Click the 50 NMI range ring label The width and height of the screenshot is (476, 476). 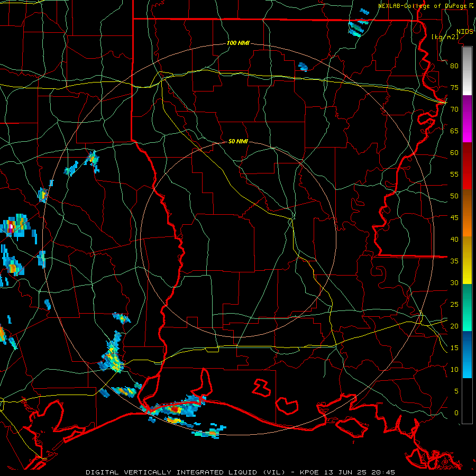coord(238,141)
